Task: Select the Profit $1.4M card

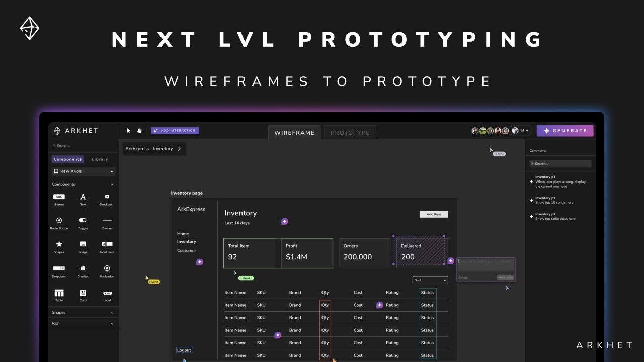Action: click(307, 253)
